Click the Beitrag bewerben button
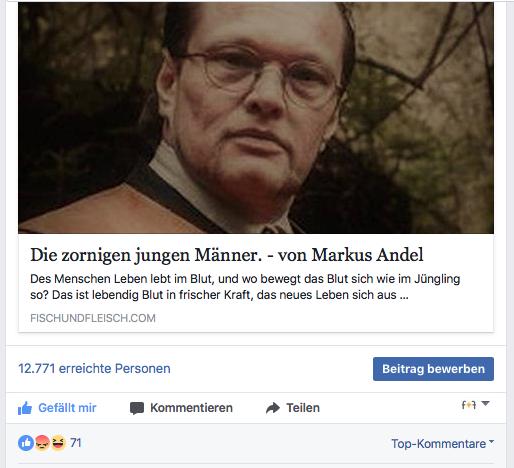Image resolution: width=514 pixels, height=468 pixels. [x=433, y=369]
